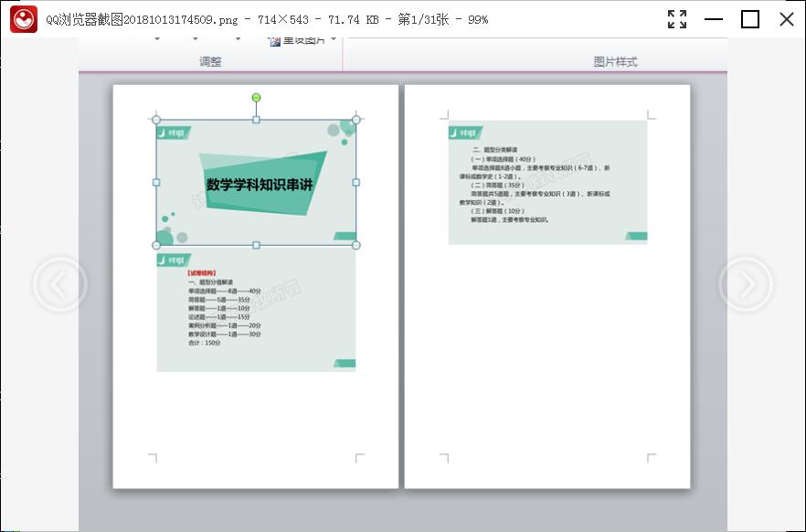Click the green rotation handle above picture

pyautogui.click(x=256, y=98)
